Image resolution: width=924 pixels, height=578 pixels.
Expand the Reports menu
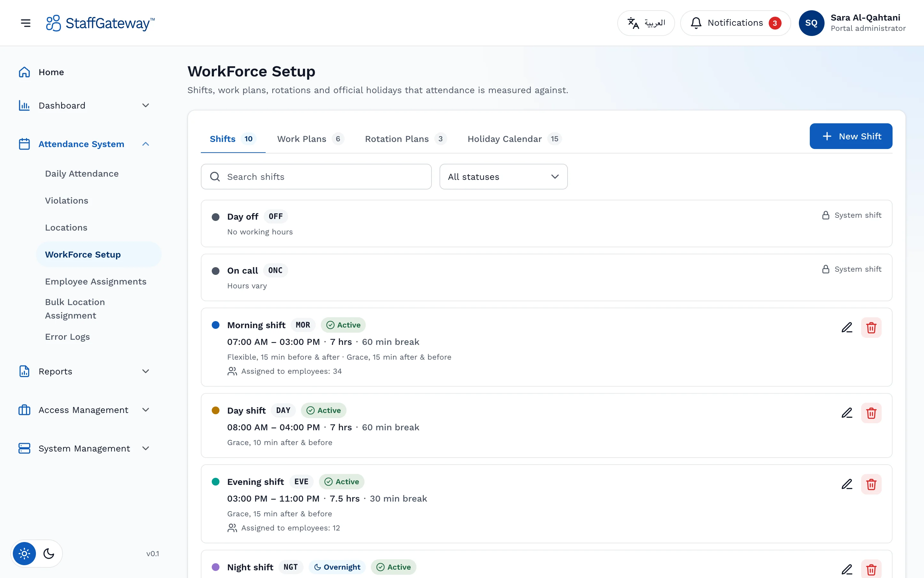click(x=84, y=372)
